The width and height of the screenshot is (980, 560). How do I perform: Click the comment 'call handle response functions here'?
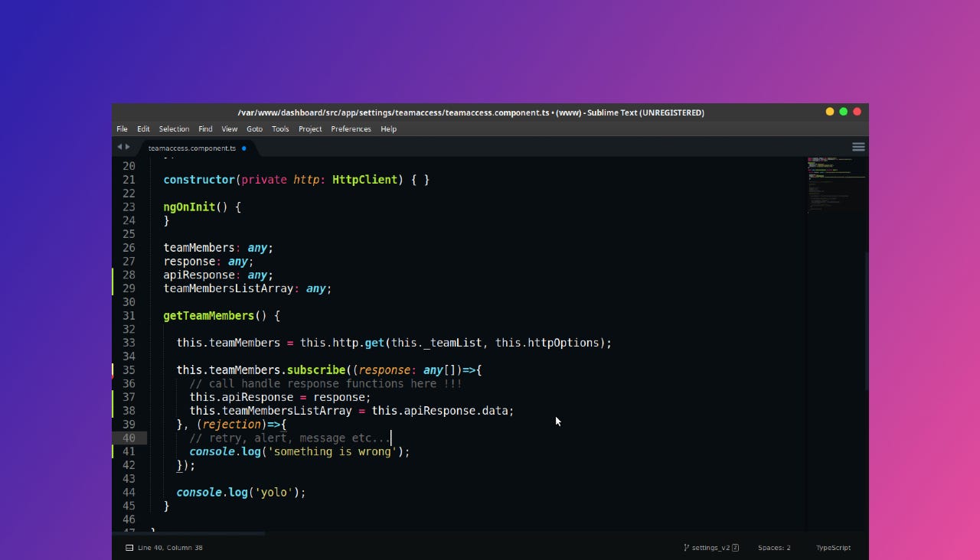pyautogui.click(x=325, y=384)
